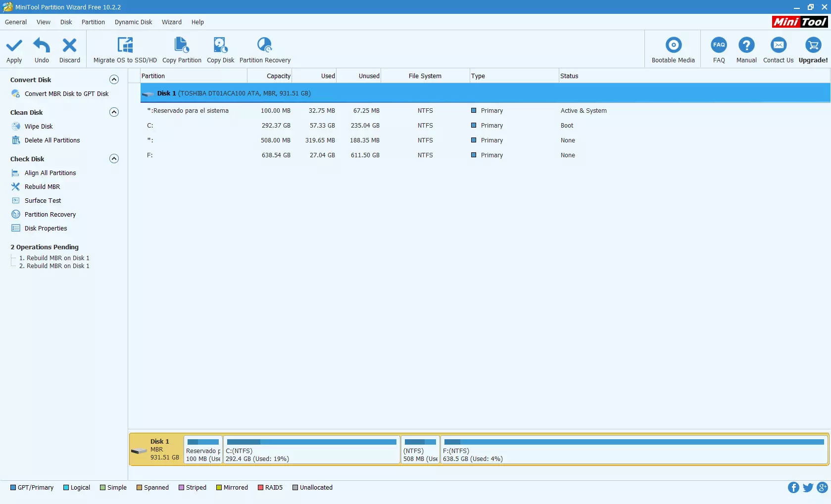Click the Apply checkmark icon
The height and width of the screenshot is (504, 831).
[x=14, y=46]
